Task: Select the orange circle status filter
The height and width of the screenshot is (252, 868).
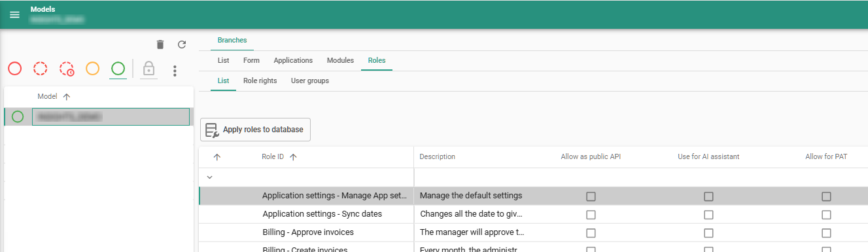Action: click(x=93, y=68)
